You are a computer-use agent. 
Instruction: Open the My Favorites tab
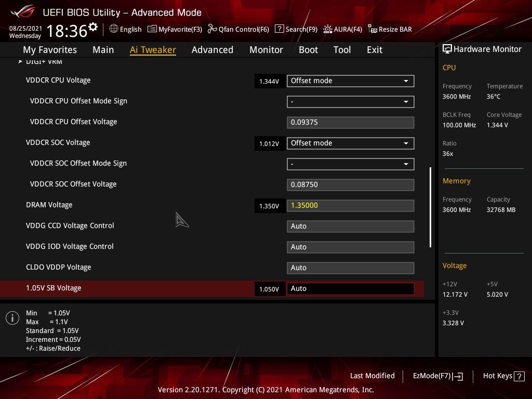point(50,50)
